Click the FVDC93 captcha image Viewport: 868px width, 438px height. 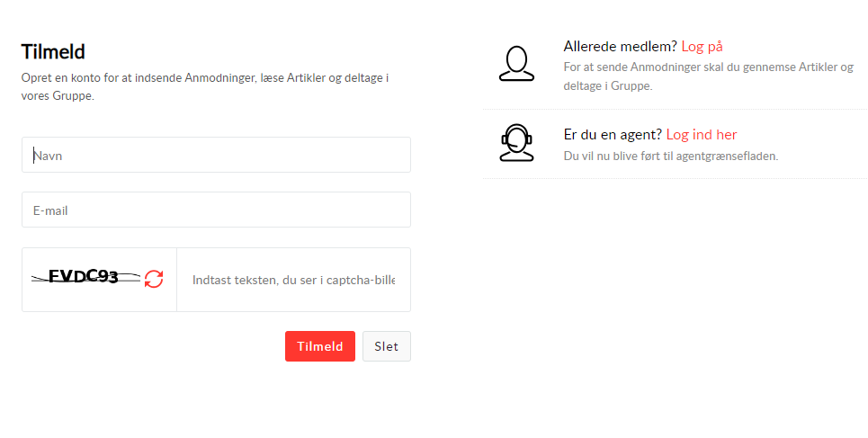[85, 277]
